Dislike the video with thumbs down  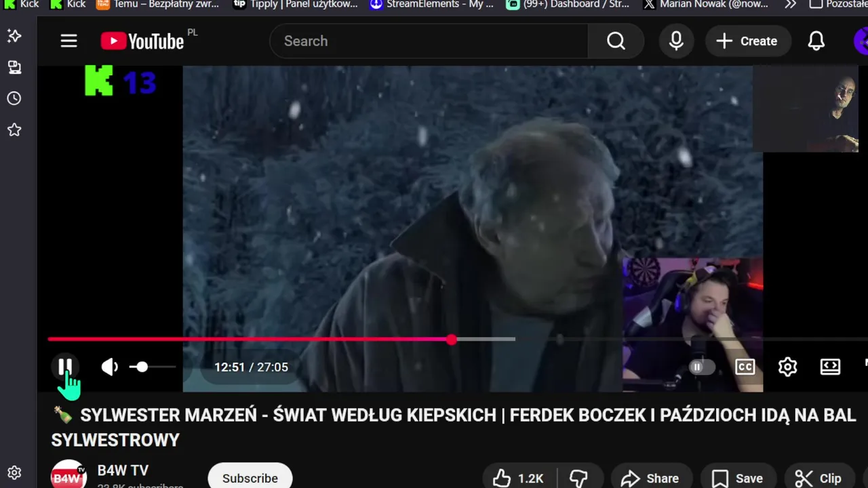[x=578, y=478]
